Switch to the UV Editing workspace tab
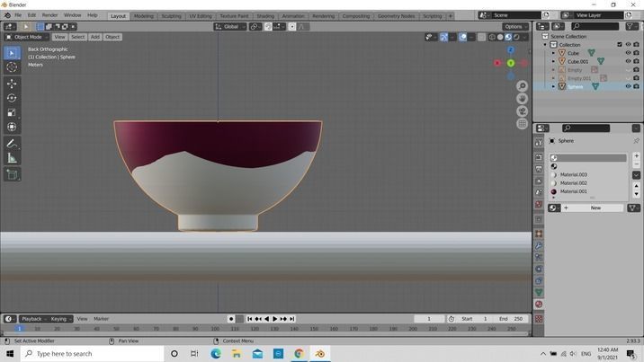The image size is (644, 362). tap(200, 16)
